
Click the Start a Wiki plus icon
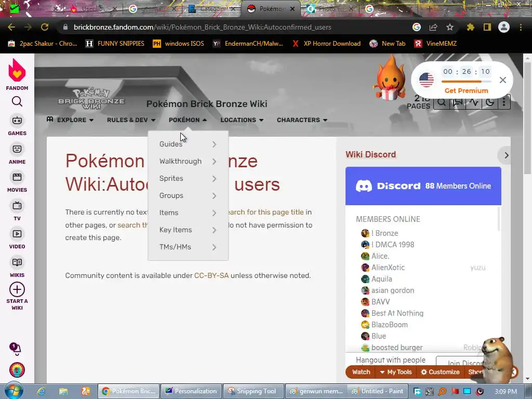tap(17, 290)
